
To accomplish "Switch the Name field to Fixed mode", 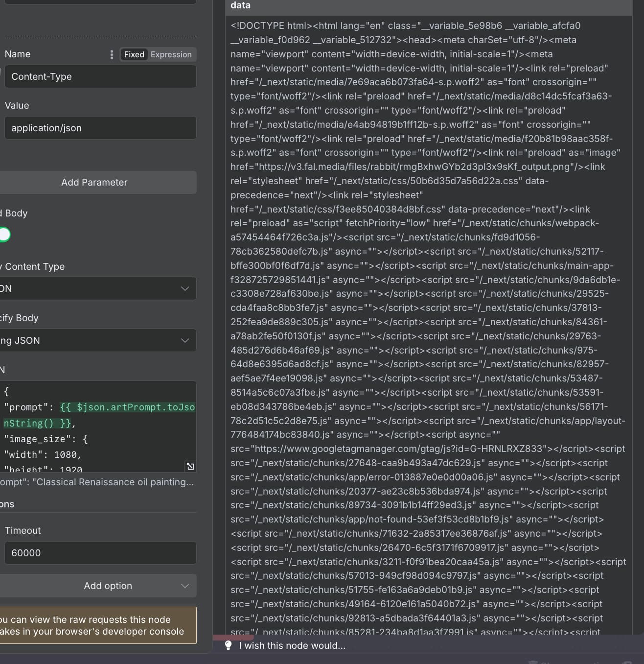I will tap(134, 54).
